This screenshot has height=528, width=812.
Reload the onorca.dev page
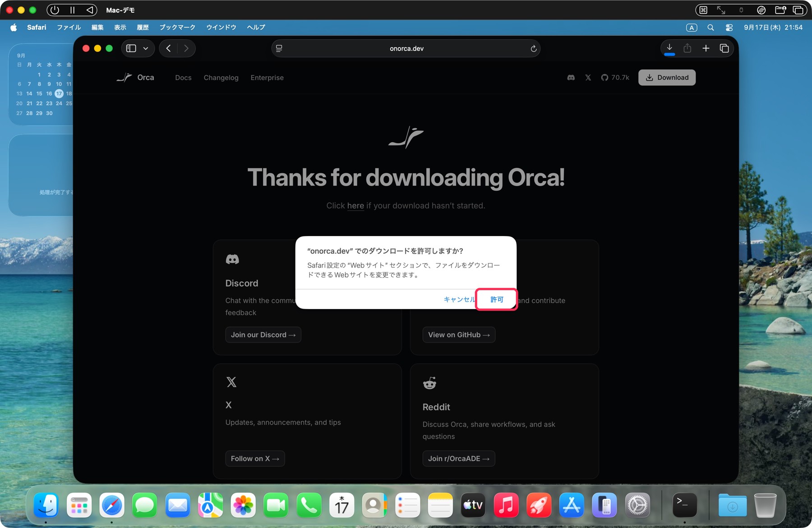(533, 49)
